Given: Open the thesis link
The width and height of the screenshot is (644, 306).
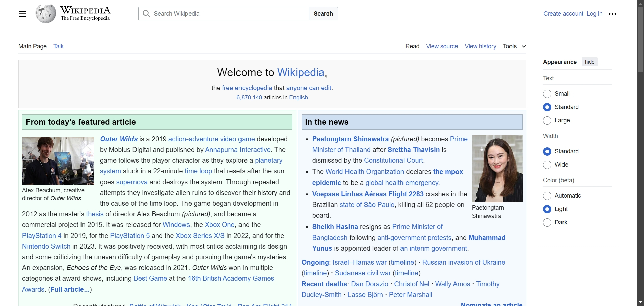Looking at the screenshot, I should pos(95,214).
